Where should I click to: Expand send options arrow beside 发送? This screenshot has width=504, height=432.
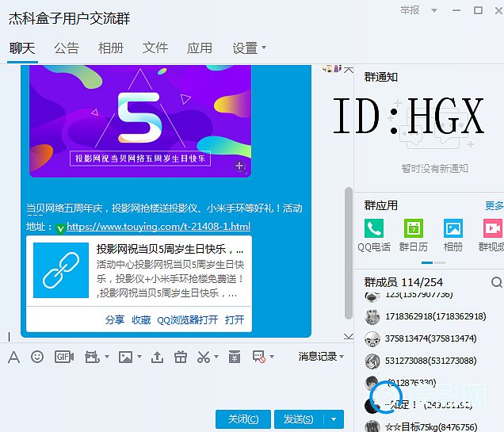click(x=334, y=419)
